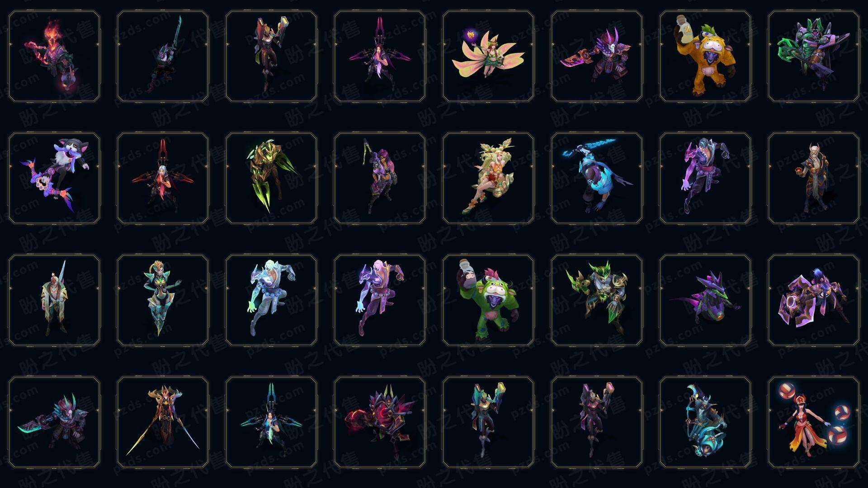868x488 pixels.
Task: Open the cat-costume character with purple fish bow
Action: (x=54, y=178)
